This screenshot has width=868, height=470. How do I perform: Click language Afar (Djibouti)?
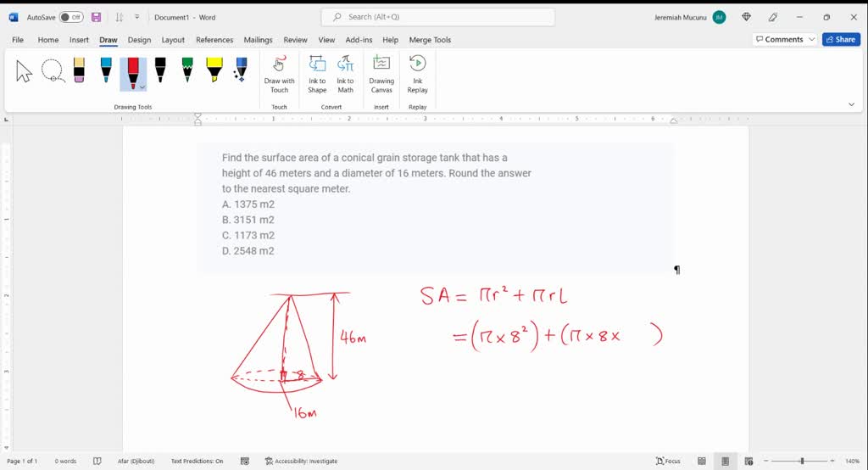(x=136, y=462)
